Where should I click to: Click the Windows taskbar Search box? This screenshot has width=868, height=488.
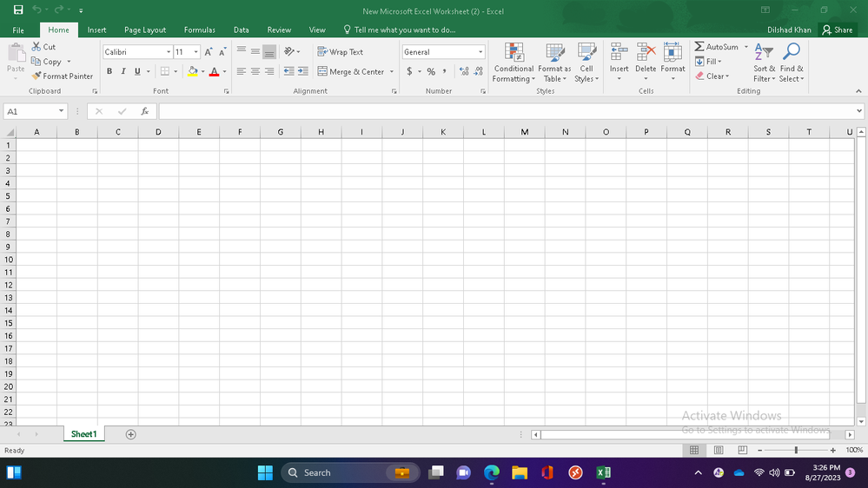335,472
